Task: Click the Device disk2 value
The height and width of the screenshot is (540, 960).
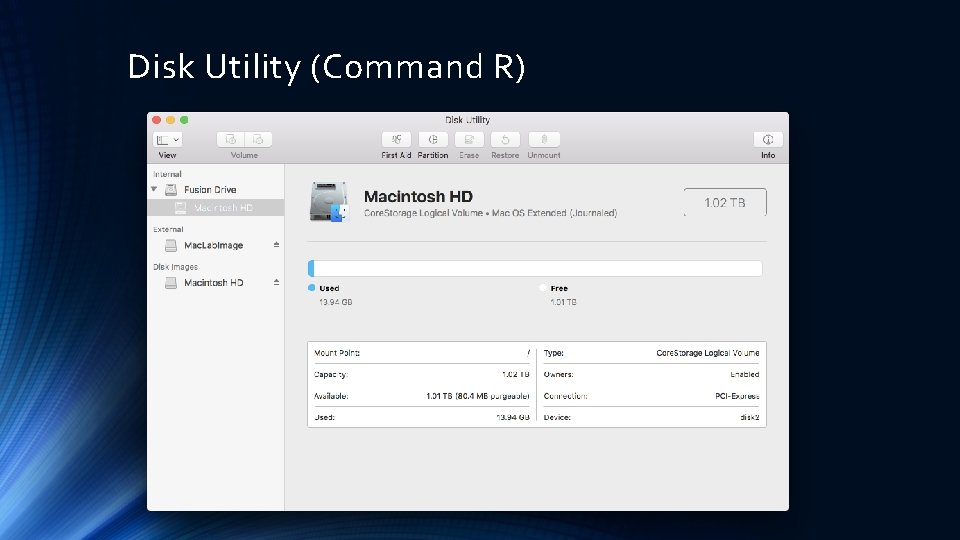Action: pyautogui.click(x=749, y=418)
